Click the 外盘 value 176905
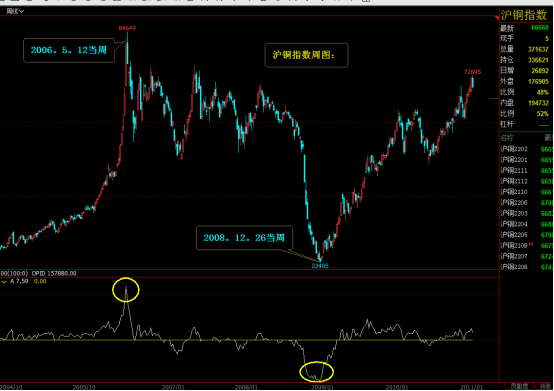 (x=538, y=82)
